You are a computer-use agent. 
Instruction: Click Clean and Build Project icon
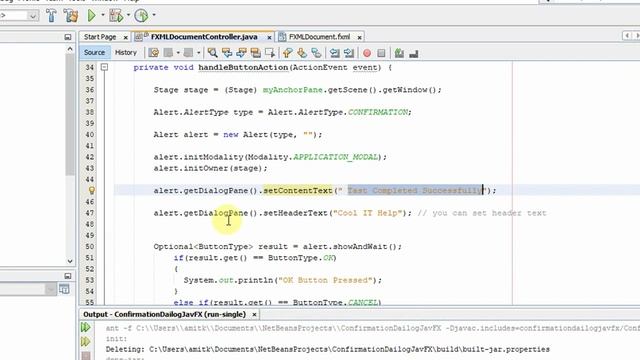click(71, 16)
